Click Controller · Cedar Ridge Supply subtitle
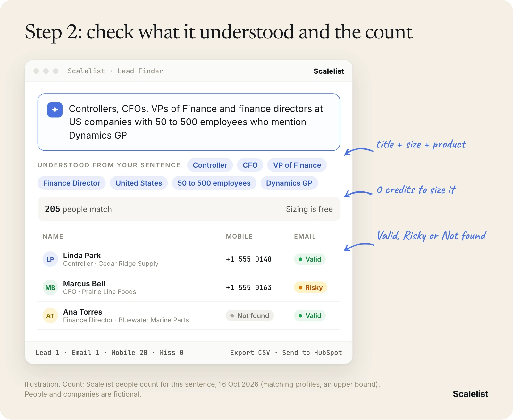This screenshot has height=420, width=513. point(111,264)
